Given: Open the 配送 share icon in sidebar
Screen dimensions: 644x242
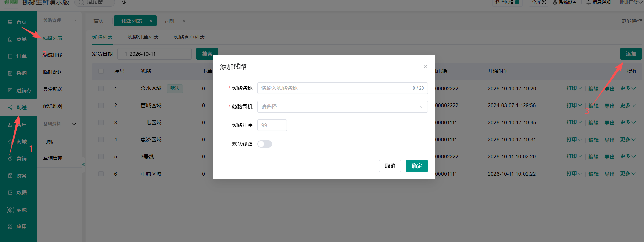Looking at the screenshot, I should [x=10, y=107].
